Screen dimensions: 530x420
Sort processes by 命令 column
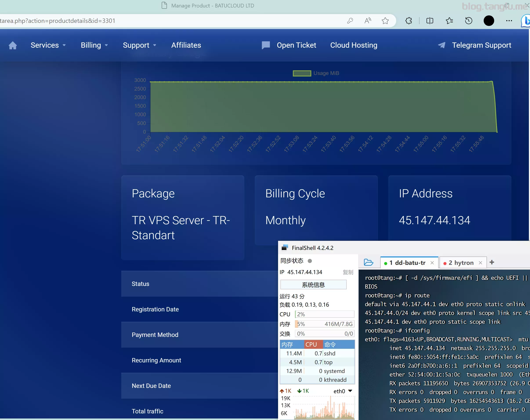[339, 345]
